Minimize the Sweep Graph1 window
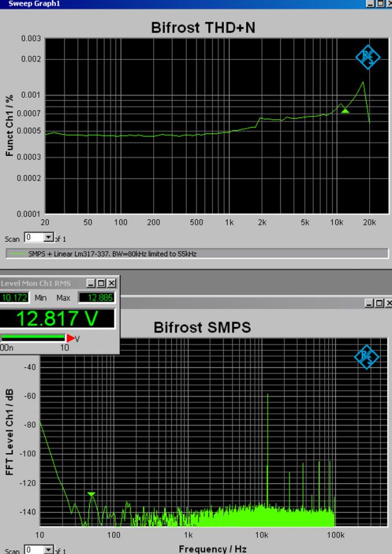This screenshot has width=392, height=554. [370, 4]
